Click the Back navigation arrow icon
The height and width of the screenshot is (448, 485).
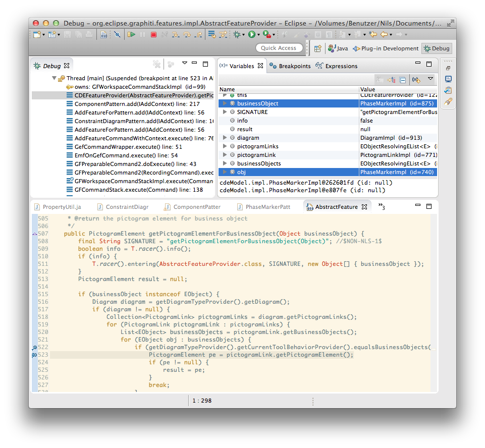[x=384, y=34]
